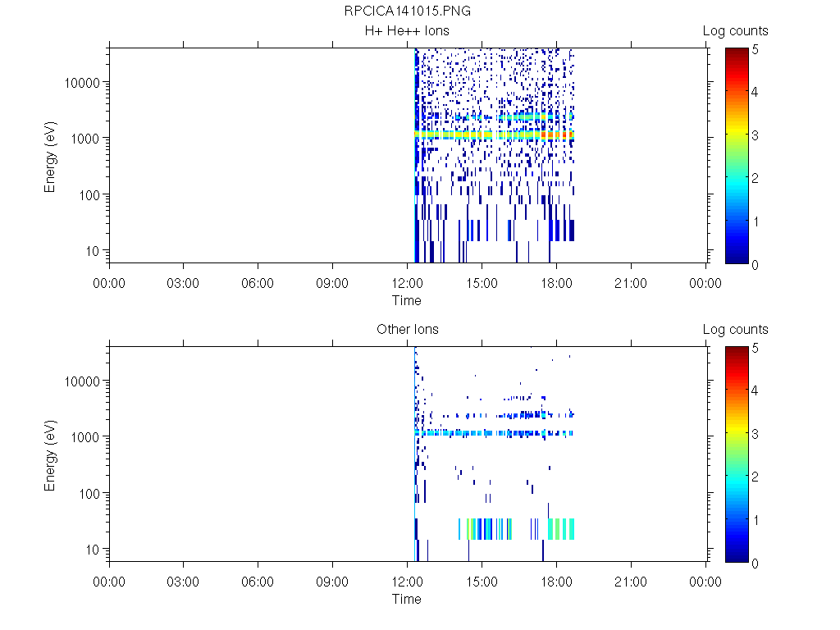Click the 03:00 time tick under H+ He++ plot
Screen dimensions: 840x630
tap(183, 283)
